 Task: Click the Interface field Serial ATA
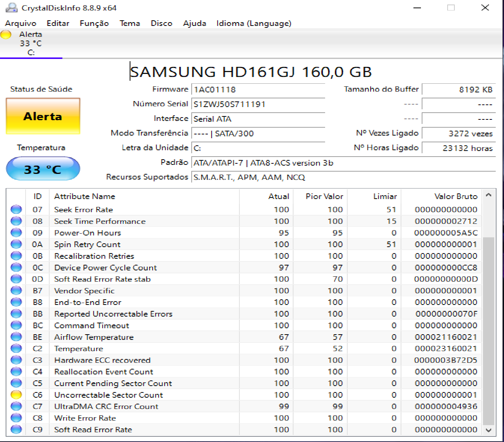258,119
